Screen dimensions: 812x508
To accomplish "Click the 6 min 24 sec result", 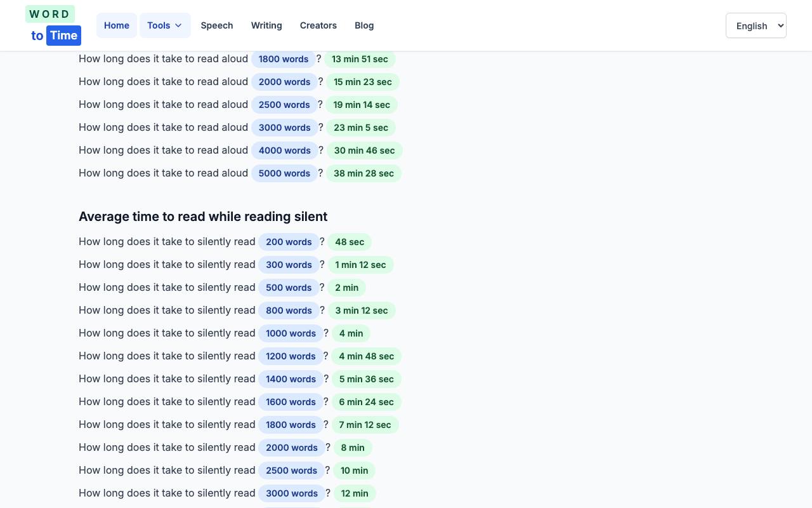I will (x=366, y=402).
